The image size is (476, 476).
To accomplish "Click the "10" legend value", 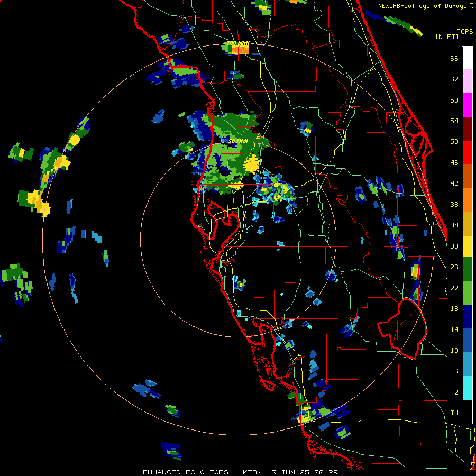I will pyautogui.click(x=454, y=350).
